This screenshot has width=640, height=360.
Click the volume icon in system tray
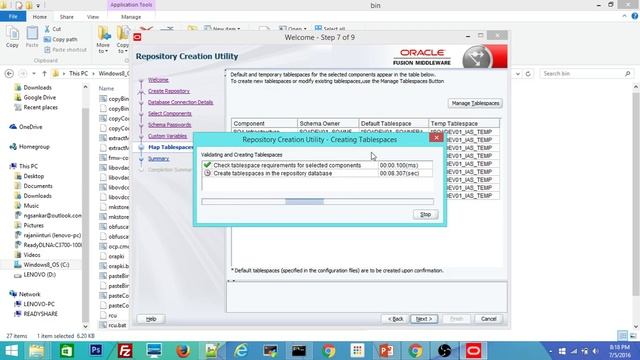[595, 351]
